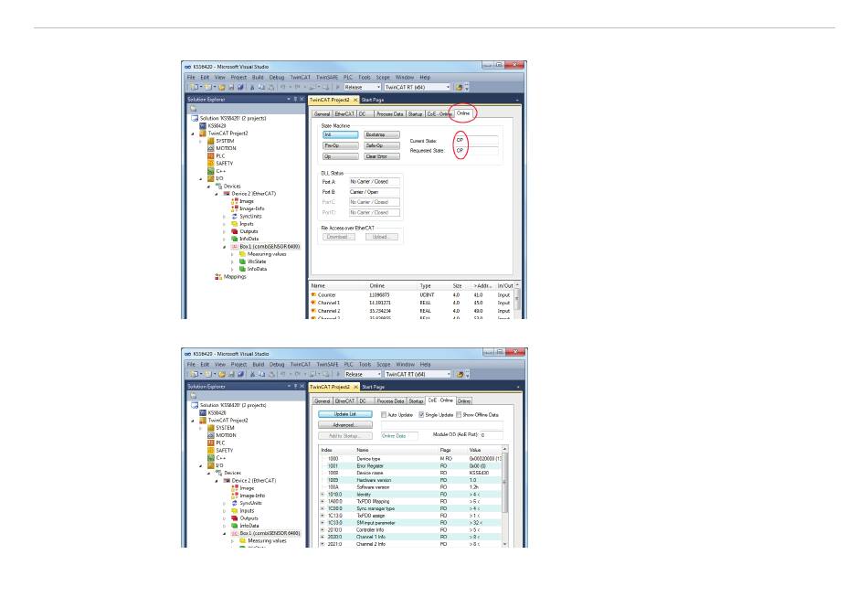Image resolution: width=868 pixels, height=608 pixels.
Task: Click Image-Info icon in upper window tree
Action: click(235, 208)
